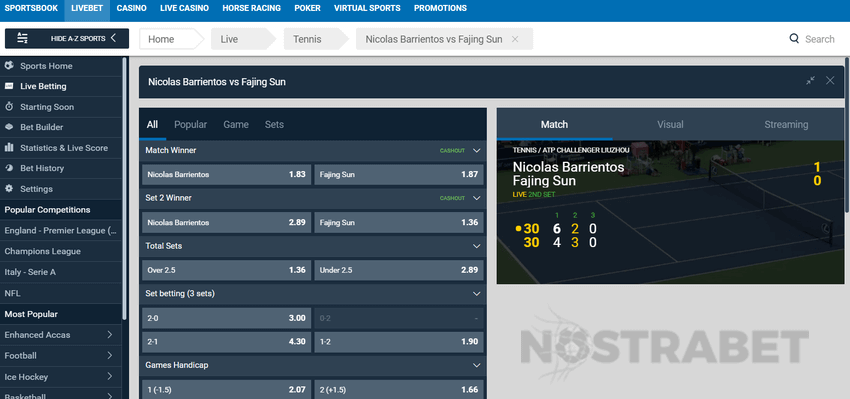This screenshot has width=850, height=399.
Task: Bet Fajing Sun Set 2 winner 1.36
Action: pyautogui.click(x=399, y=222)
